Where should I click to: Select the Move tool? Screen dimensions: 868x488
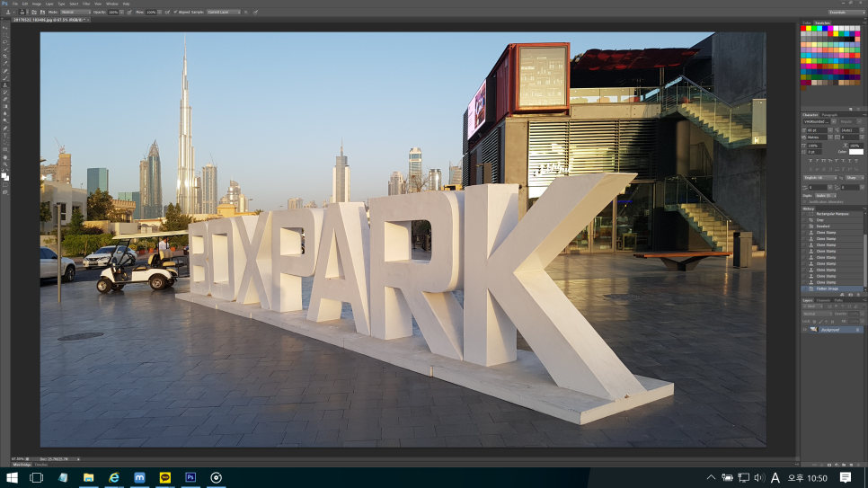(x=5, y=27)
